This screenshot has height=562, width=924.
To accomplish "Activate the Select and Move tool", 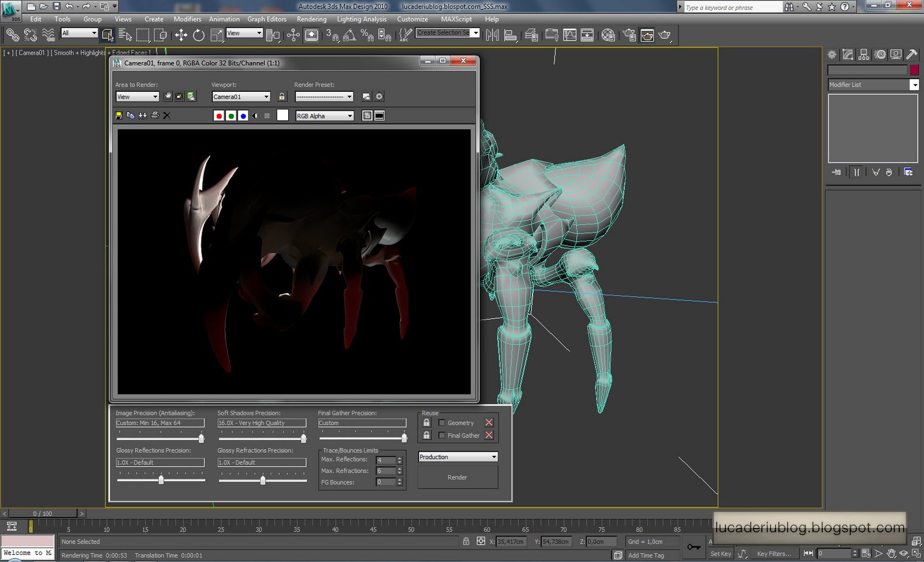I will click(x=181, y=35).
